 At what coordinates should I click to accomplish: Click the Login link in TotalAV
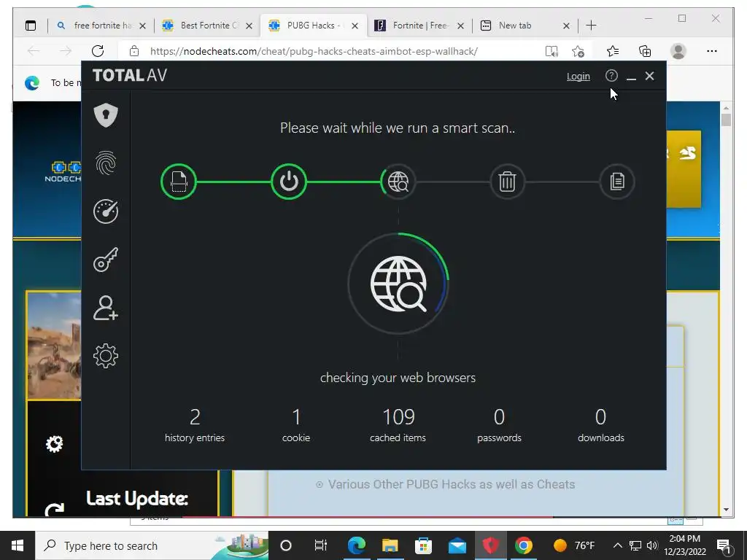(x=578, y=76)
